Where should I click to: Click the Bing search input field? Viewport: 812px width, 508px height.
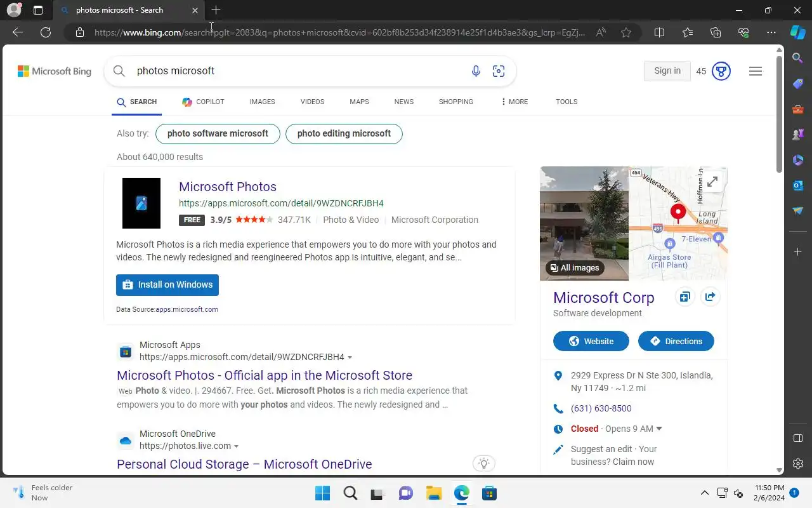tap(298, 71)
